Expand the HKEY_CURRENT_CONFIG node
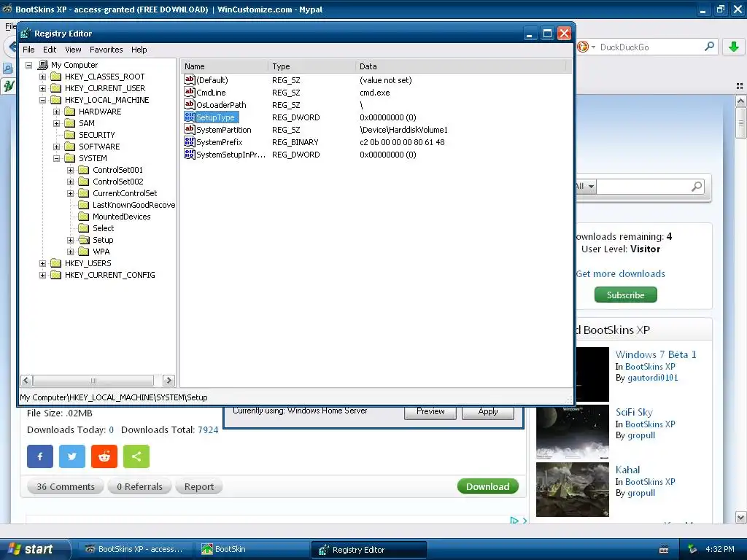 (42, 275)
